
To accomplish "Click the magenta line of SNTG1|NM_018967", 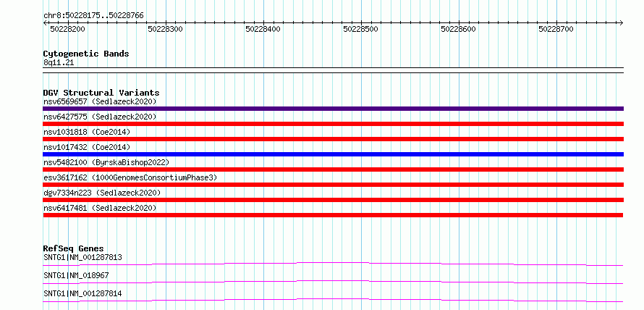I will (333, 282).
